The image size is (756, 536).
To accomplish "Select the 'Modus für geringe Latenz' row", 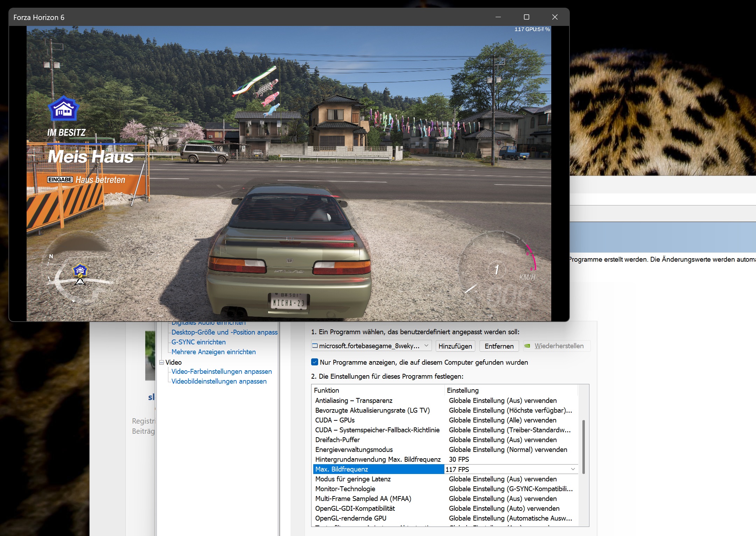I will (445, 479).
